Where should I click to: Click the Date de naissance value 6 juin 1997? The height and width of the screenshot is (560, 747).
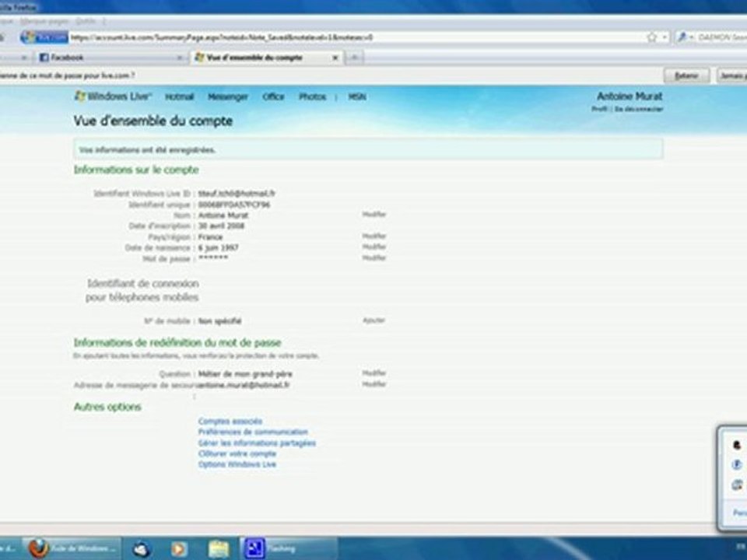coord(218,247)
